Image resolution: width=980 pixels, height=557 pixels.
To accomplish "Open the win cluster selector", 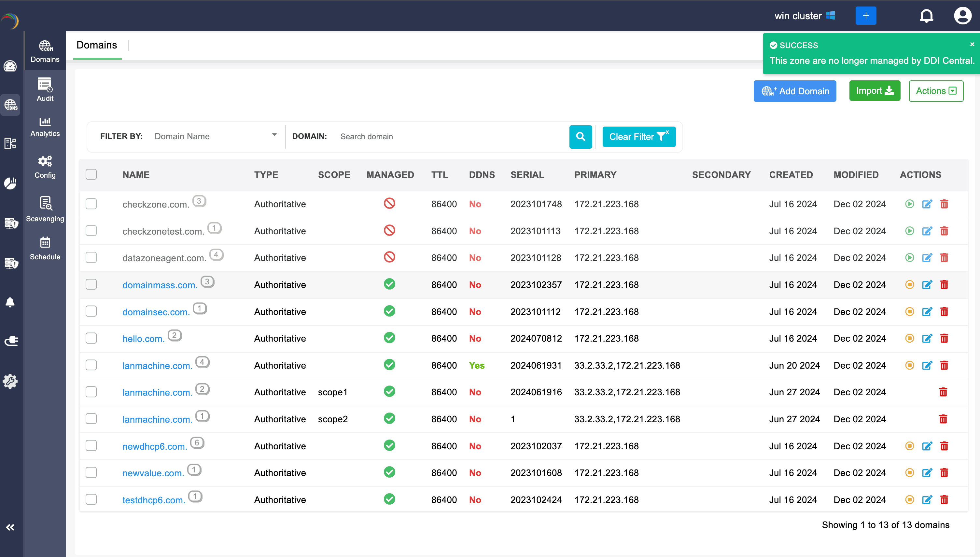I will (804, 16).
